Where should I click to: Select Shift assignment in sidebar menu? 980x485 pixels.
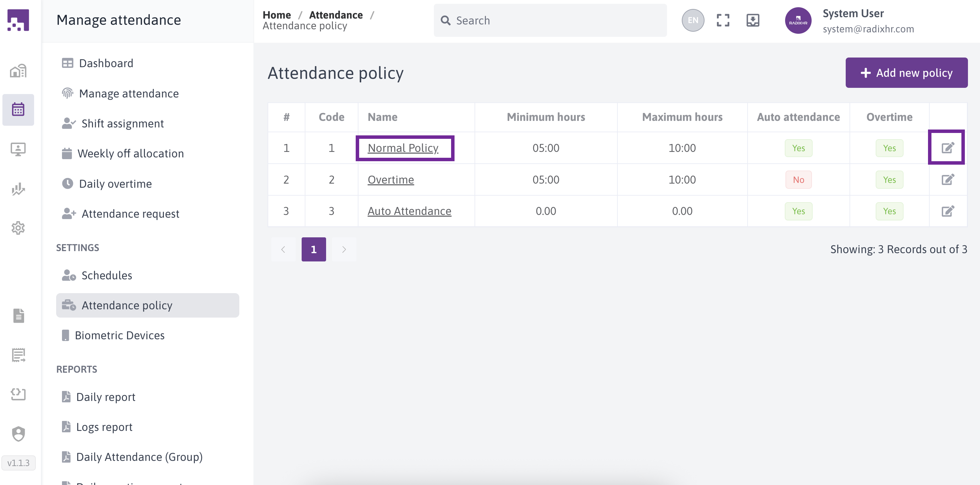tap(123, 123)
